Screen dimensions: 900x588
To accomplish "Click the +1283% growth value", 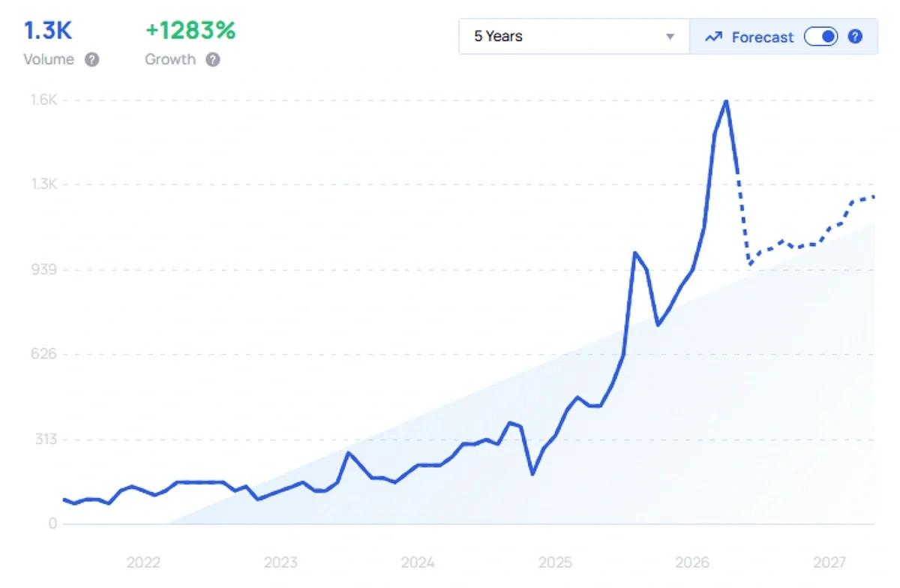I will [190, 31].
